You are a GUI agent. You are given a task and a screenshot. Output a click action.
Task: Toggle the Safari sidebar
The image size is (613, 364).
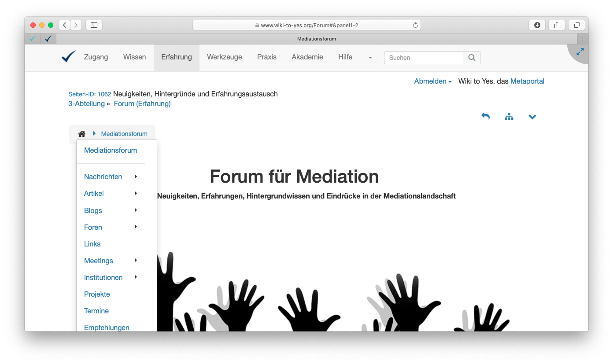[94, 25]
